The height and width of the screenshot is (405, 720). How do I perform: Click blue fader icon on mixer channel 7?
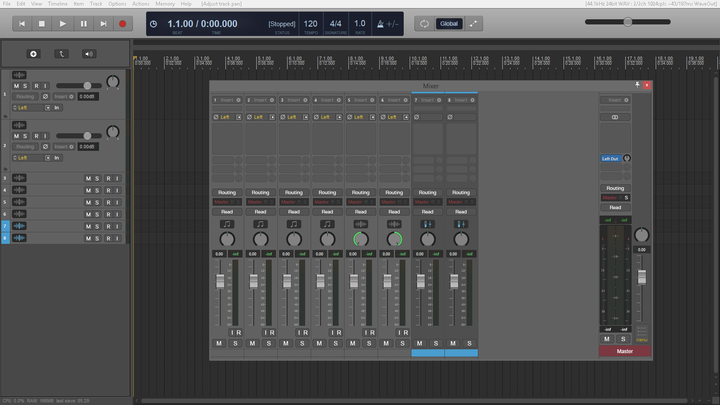[x=428, y=224]
